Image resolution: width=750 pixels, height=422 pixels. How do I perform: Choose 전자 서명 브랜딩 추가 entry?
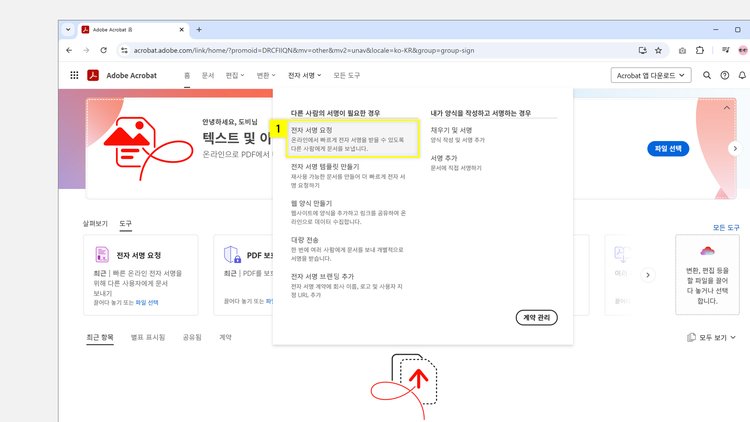tap(349, 286)
